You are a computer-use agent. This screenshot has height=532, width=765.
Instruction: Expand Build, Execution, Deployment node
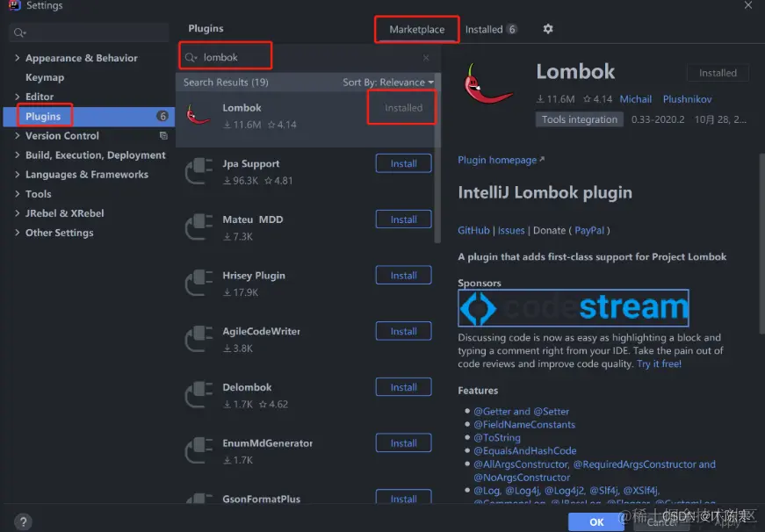(18, 155)
